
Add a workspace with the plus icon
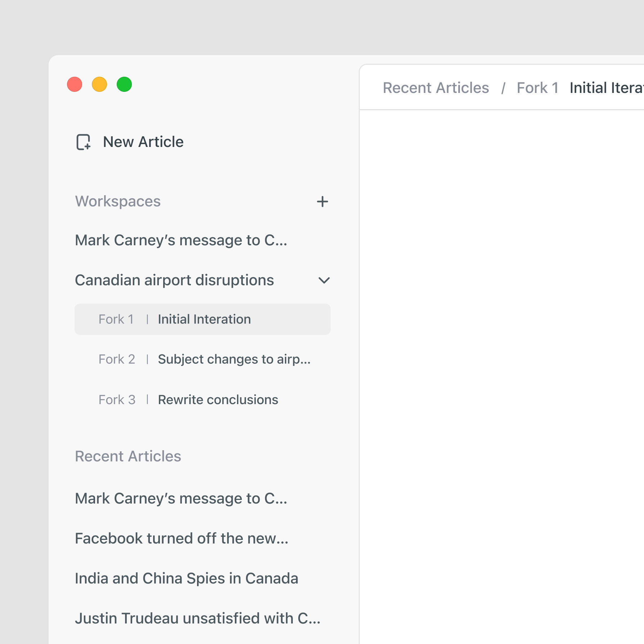(322, 202)
